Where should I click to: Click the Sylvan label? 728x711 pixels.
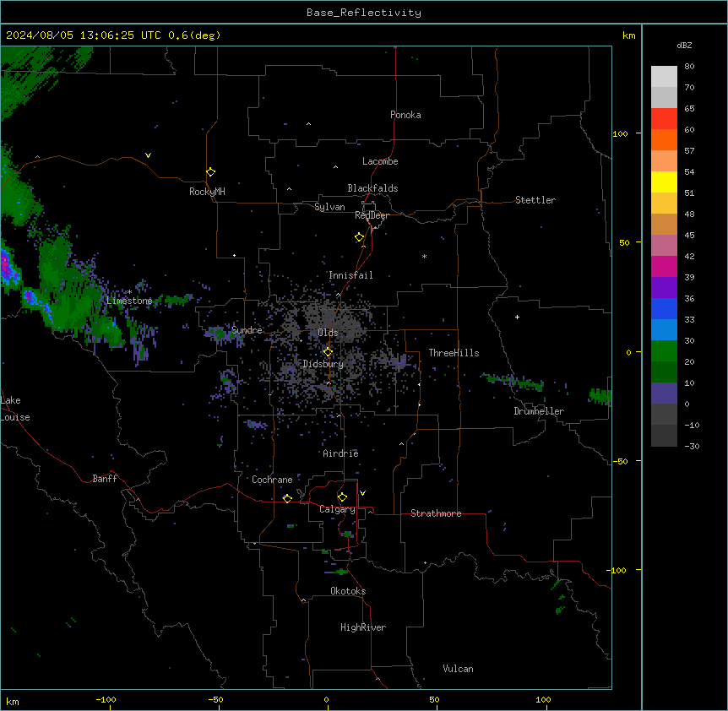pyautogui.click(x=329, y=207)
